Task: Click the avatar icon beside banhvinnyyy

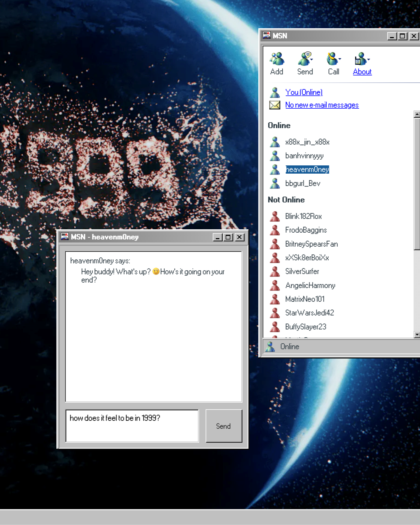Action: (x=275, y=156)
